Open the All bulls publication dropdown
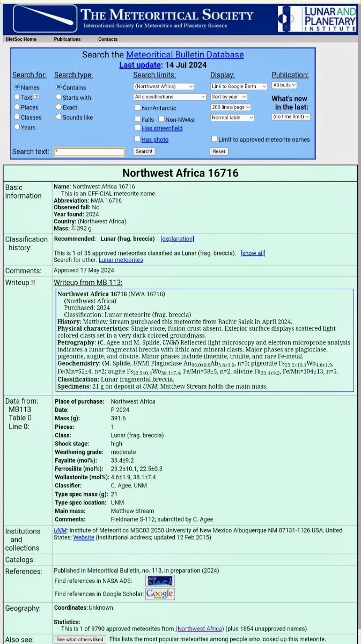Viewport: 361px width, 644px height. (x=284, y=85)
